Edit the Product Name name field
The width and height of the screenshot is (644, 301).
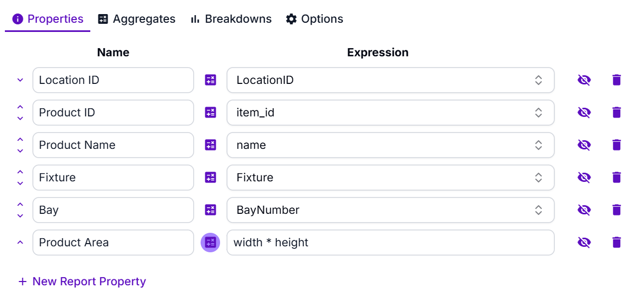tap(113, 145)
